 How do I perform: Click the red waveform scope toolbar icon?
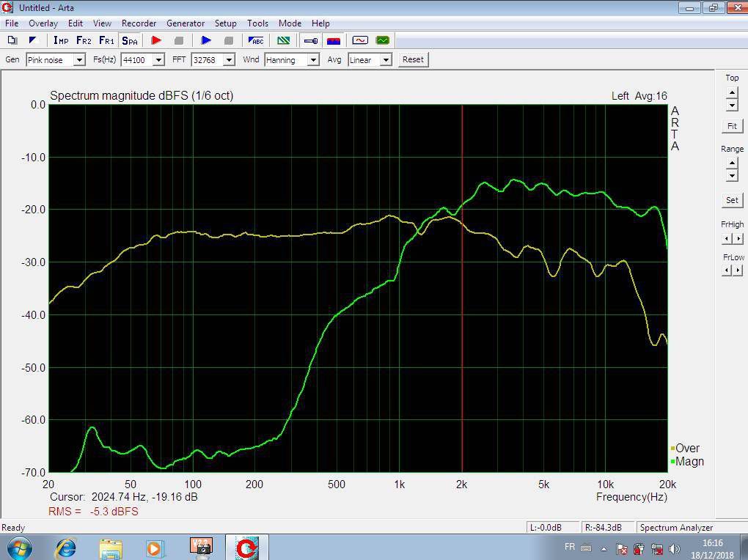pyautogui.click(x=360, y=40)
